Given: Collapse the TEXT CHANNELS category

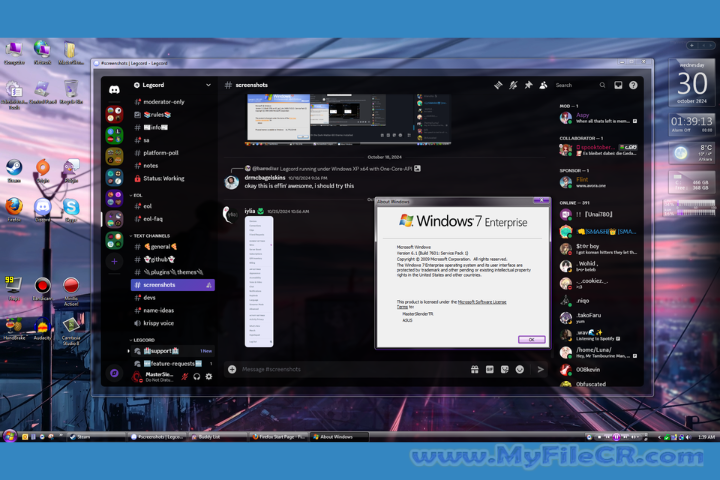Looking at the screenshot, I should tap(150, 236).
